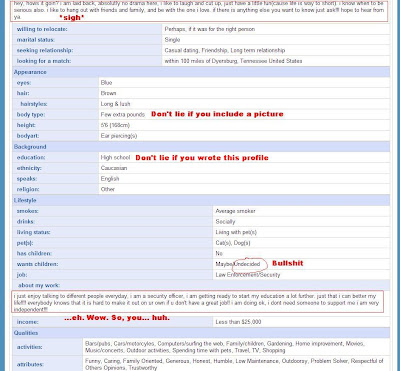Click the 'Living with pet(s)' value
Viewport: 400px width, 371px height.
pos(236,232)
